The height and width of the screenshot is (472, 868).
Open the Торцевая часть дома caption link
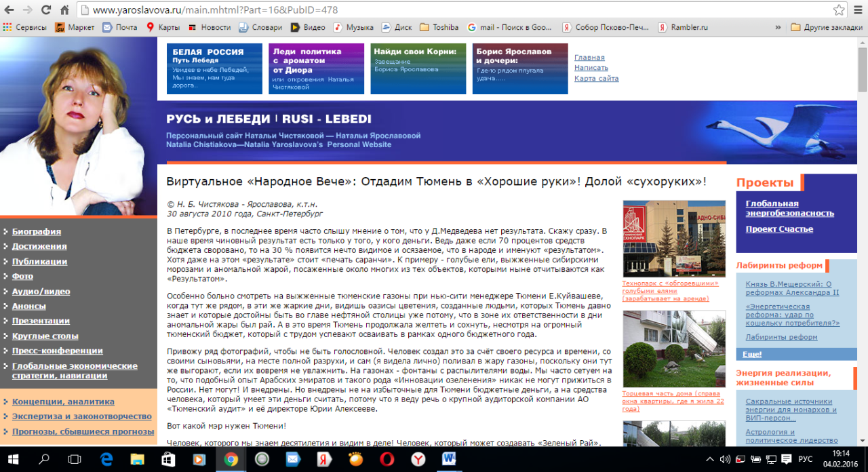pos(674,400)
